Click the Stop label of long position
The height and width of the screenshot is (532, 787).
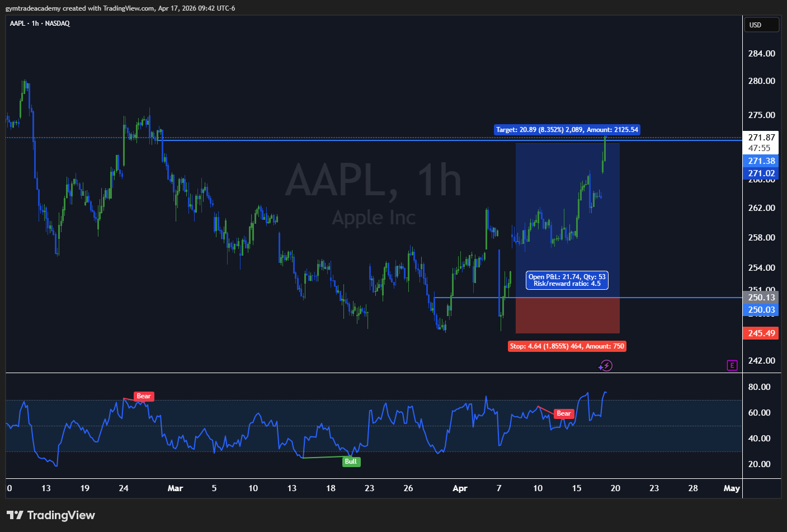point(567,346)
